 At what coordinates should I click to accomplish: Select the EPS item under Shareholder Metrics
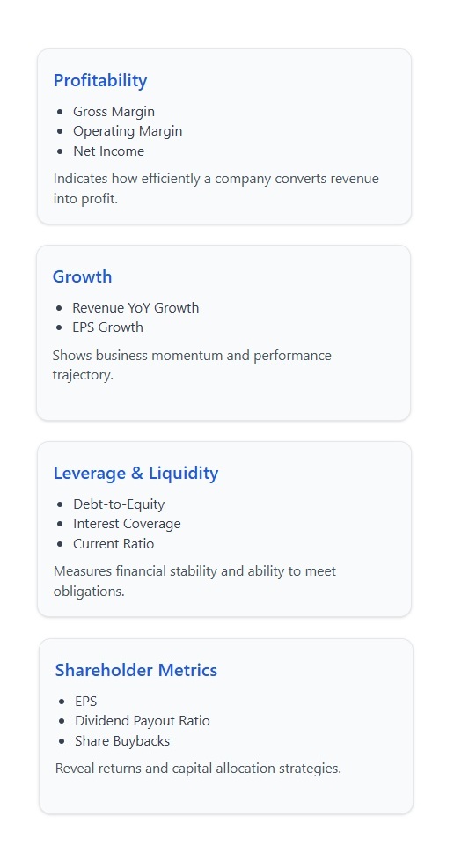pyautogui.click(x=86, y=702)
